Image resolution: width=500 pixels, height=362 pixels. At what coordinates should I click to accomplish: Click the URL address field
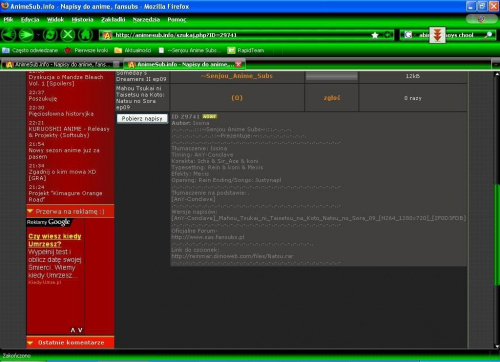[x=242, y=35]
